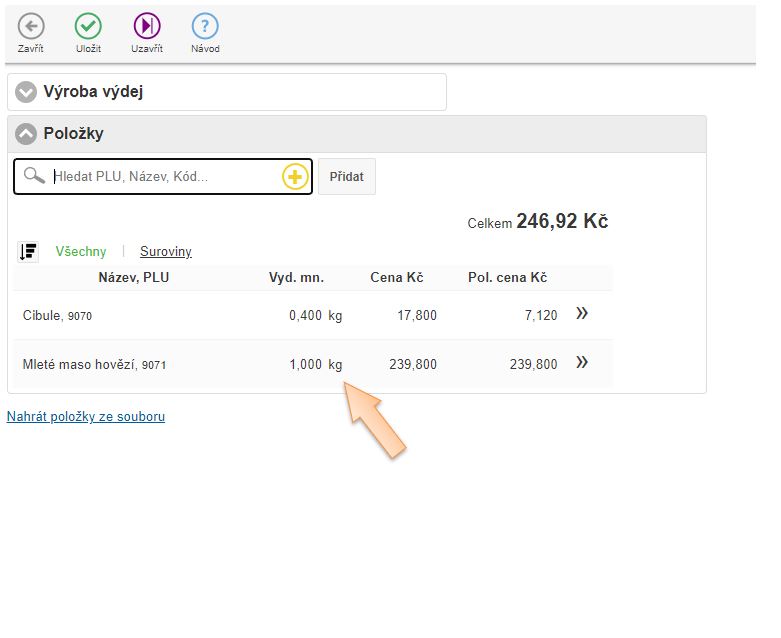Collapse the Položky section
Viewport: 781px width, 638px height.
pyautogui.click(x=26, y=134)
